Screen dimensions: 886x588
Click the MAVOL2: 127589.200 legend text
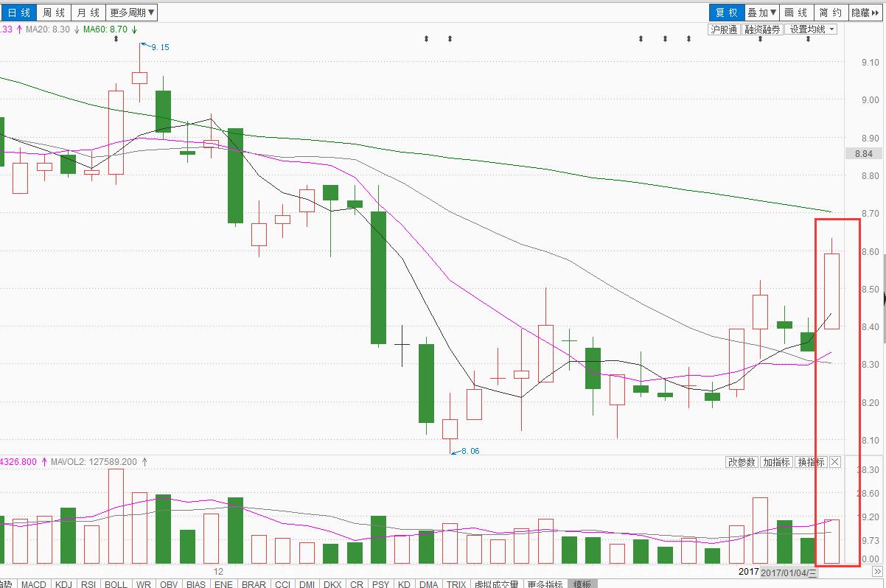[94, 462]
